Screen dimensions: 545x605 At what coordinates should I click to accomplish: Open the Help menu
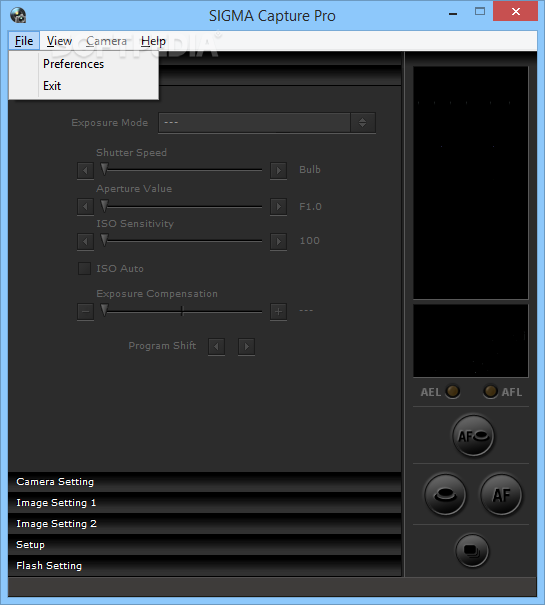[153, 41]
